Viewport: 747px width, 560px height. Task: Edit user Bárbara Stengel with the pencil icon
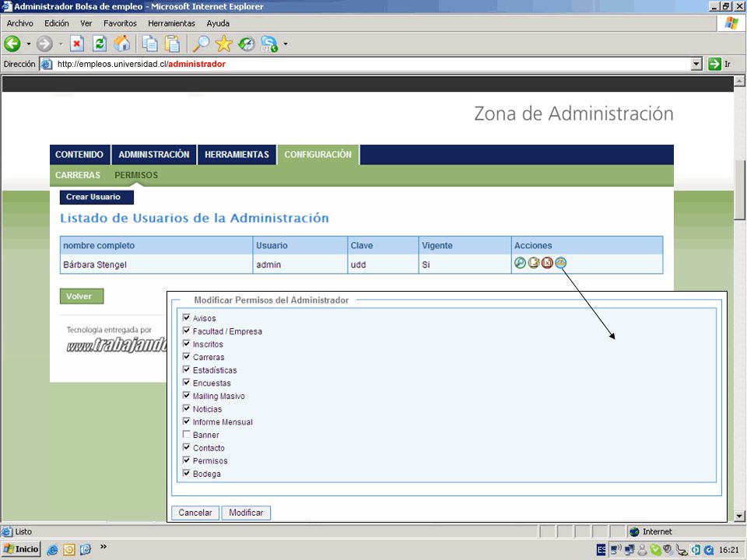coord(534,263)
